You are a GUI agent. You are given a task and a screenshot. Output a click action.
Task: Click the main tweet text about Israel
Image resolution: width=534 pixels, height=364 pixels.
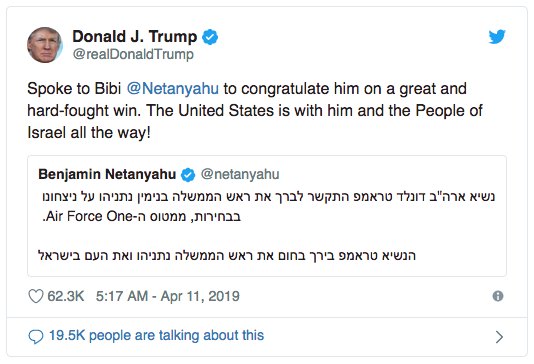tap(255, 111)
